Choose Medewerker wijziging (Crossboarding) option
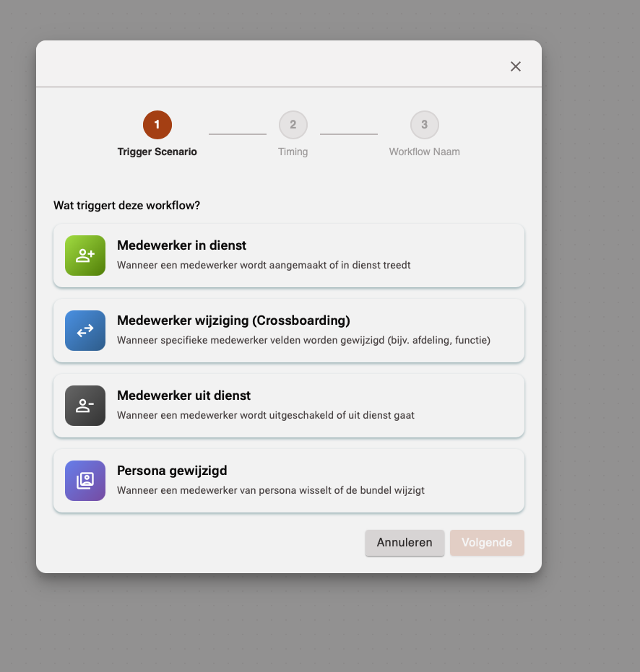 (x=289, y=331)
